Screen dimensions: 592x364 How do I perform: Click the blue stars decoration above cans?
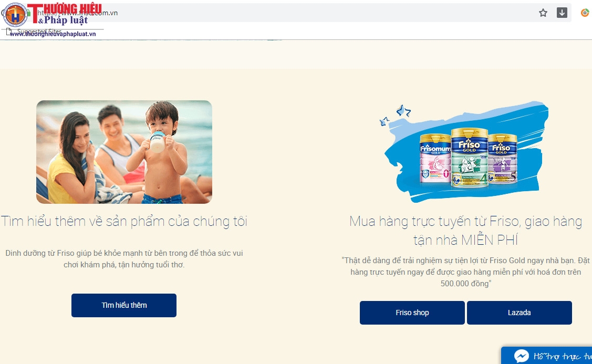click(395, 115)
